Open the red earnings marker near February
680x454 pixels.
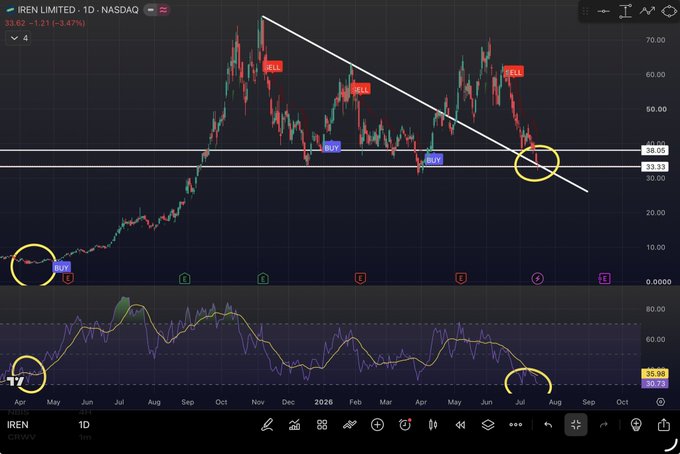[x=360, y=278]
